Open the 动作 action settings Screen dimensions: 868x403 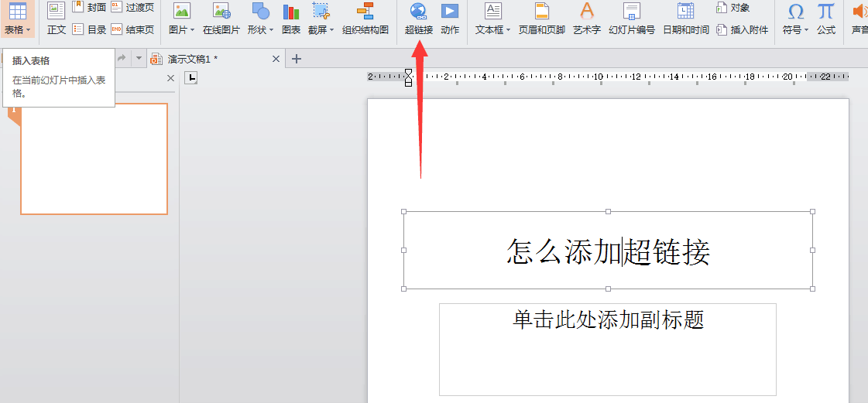[x=450, y=19]
